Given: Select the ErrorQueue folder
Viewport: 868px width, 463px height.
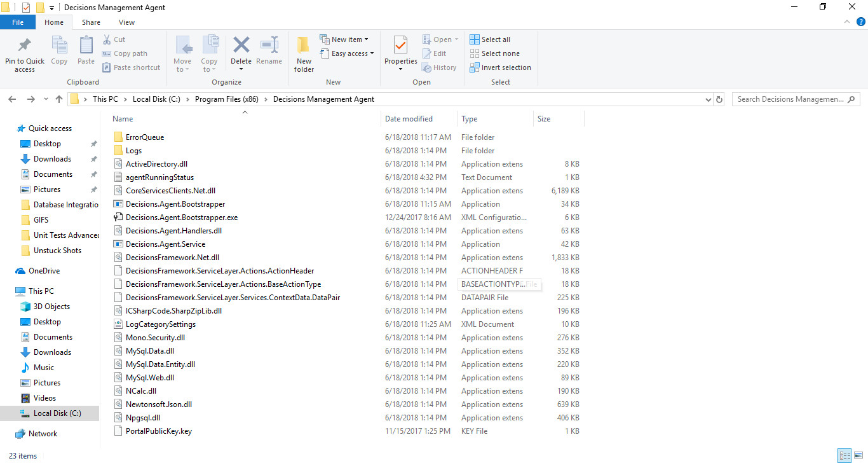Looking at the screenshot, I should click(x=145, y=137).
